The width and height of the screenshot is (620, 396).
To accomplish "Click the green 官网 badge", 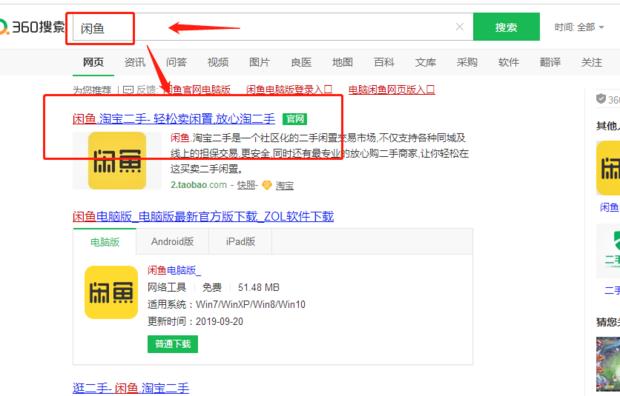I will (x=295, y=119).
